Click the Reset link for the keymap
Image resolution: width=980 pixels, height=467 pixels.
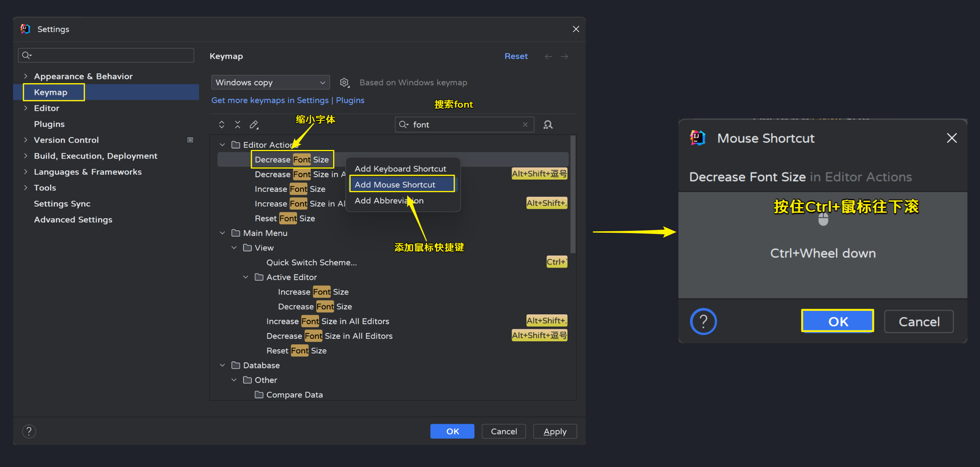point(516,56)
